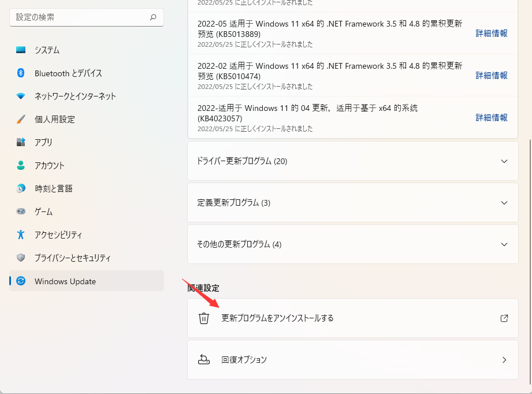Open 詳細情報 link for KB4023057

[x=491, y=117]
